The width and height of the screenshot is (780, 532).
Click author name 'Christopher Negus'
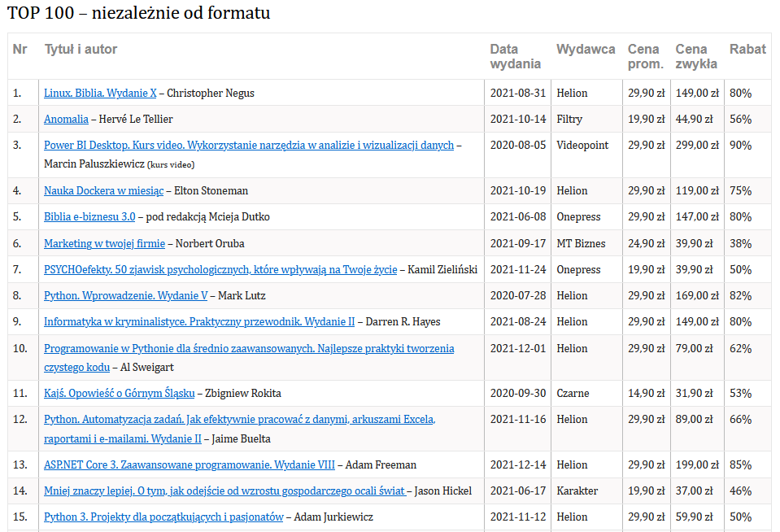pyautogui.click(x=211, y=93)
